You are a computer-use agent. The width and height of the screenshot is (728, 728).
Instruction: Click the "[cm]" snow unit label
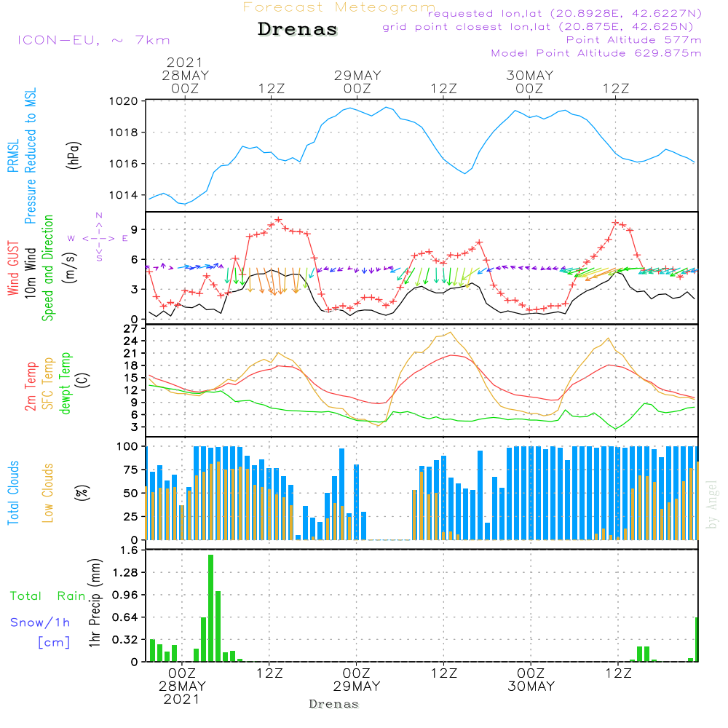pyautogui.click(x=54, y=643)
